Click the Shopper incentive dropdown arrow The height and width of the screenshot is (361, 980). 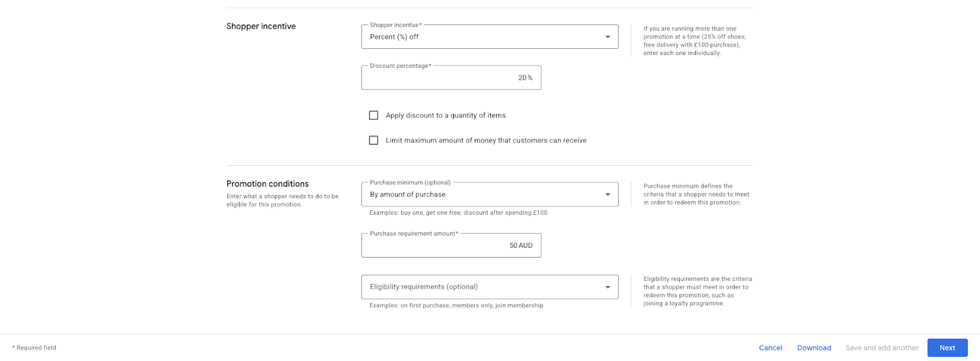[608, 37]
